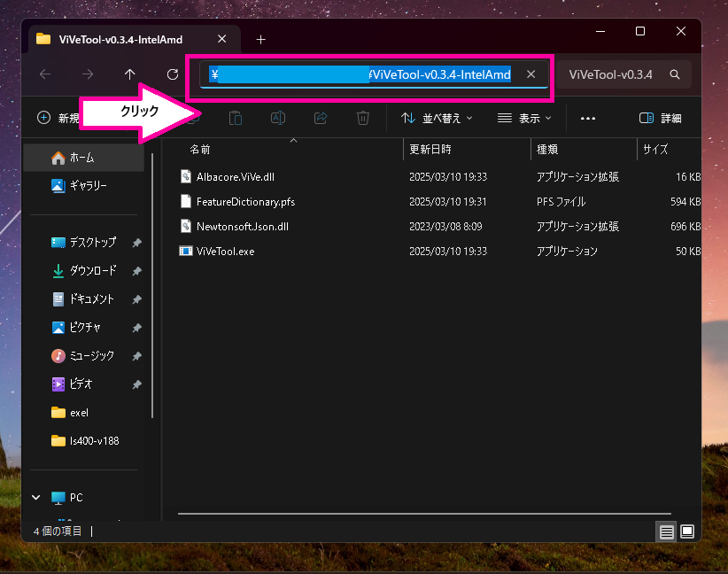Click the 2025/03/10 19:31 date cell
This screenshot has height=574, width=728.
[x=447, y=202]
